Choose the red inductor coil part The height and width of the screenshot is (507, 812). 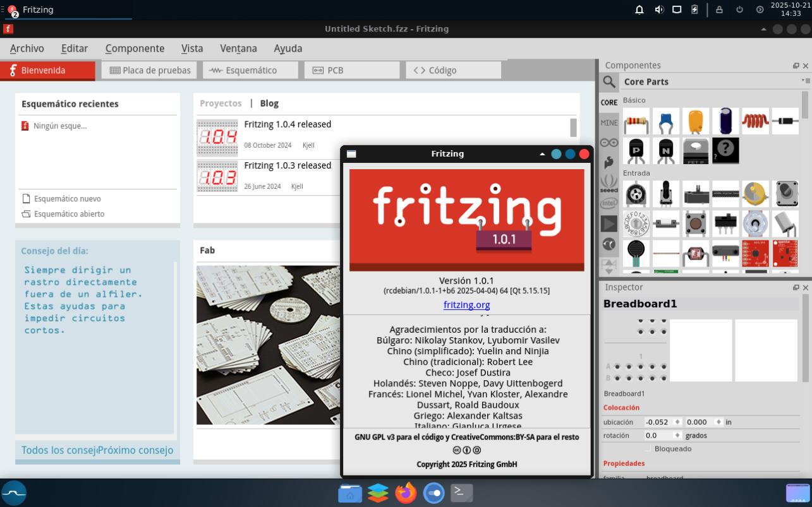[x=754, y=121]
